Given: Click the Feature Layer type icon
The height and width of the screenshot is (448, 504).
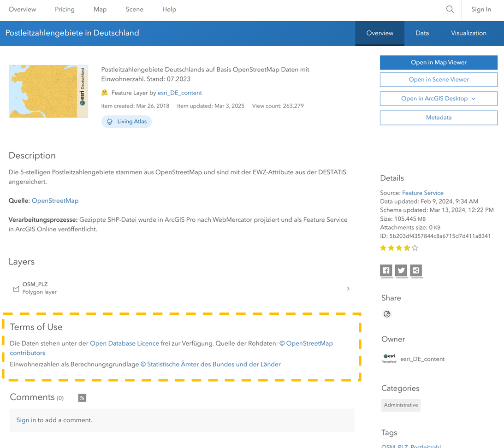Looking at the screenshot, I should point(105,93).
